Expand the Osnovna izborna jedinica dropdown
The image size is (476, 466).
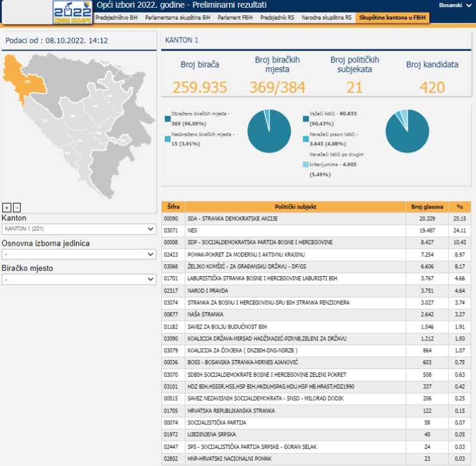[x=79, y=254]
